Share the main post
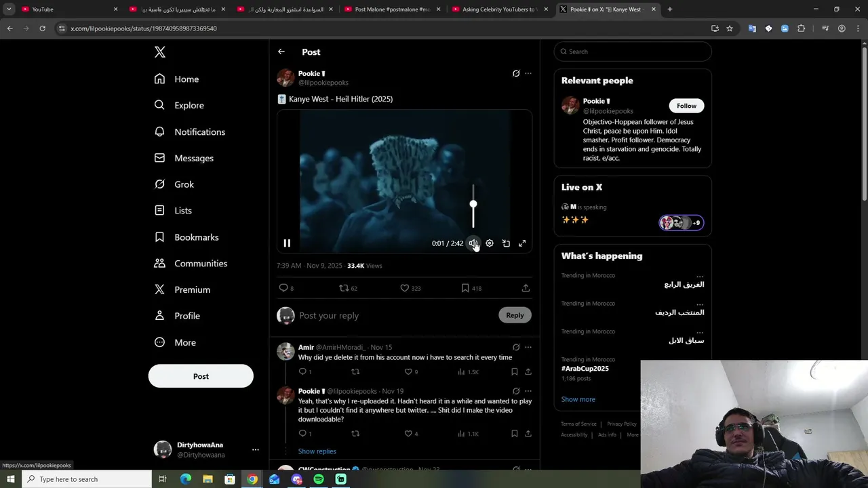The height and width of the screenshot is (488, 868). pos(526,288)
